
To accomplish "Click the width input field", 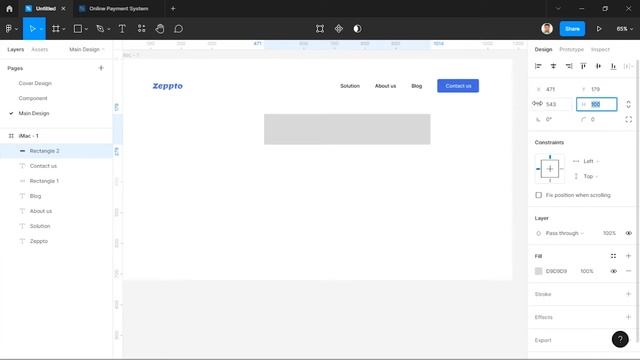I will [x=554, y=104].
